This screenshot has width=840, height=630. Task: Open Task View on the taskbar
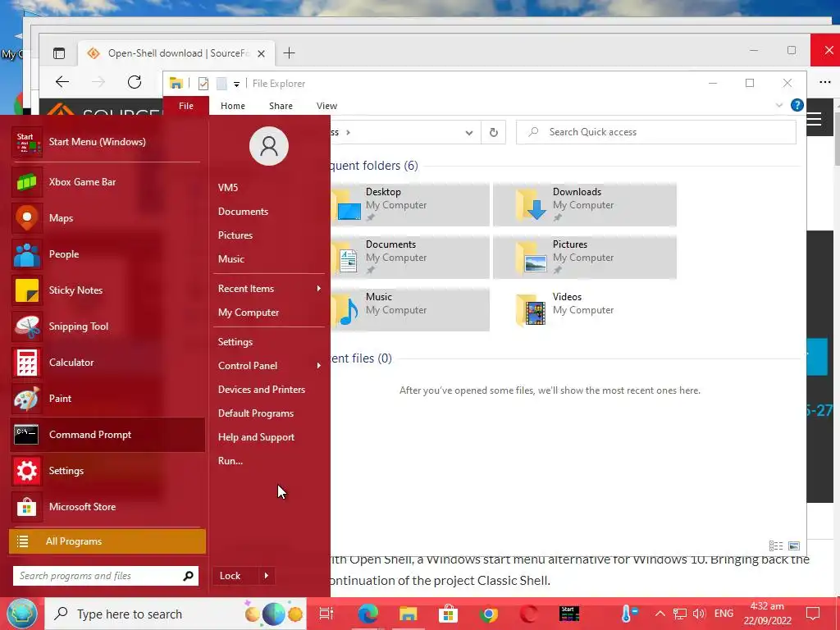326,614
